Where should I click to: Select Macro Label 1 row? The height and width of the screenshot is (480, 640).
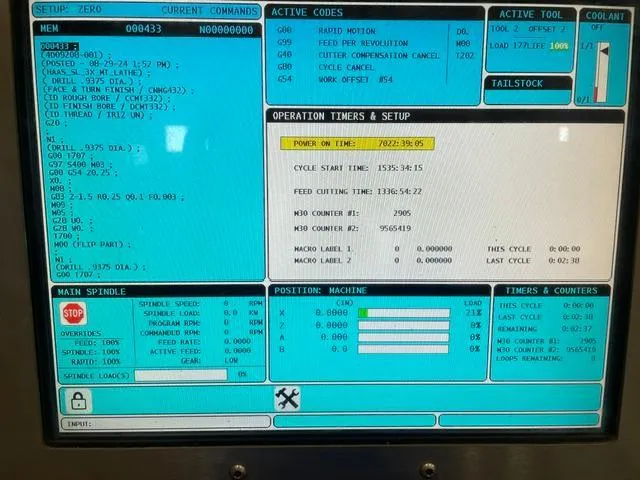373,249
